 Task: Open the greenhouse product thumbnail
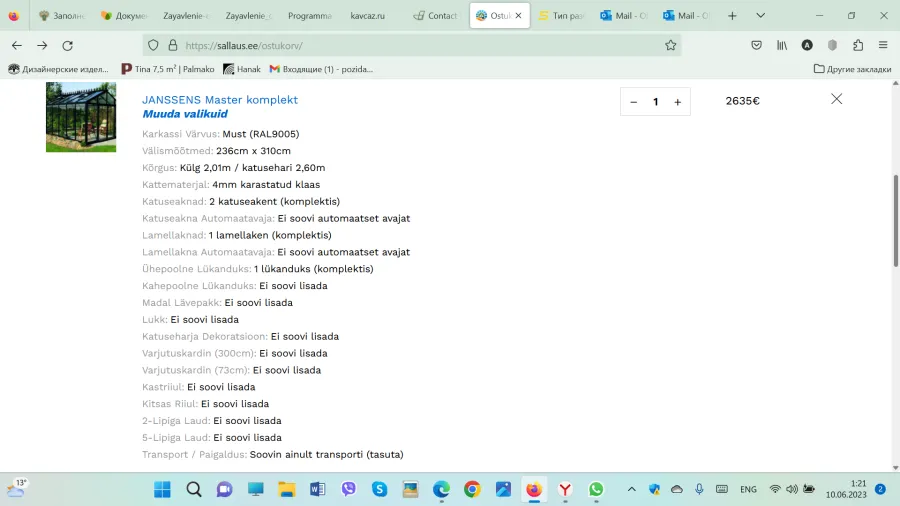[x=81, y=117]
